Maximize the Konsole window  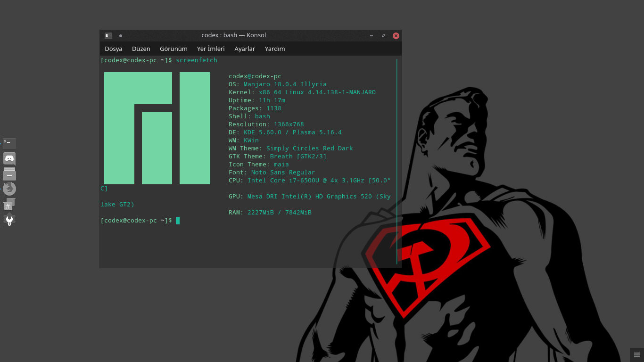click(384, 35)
